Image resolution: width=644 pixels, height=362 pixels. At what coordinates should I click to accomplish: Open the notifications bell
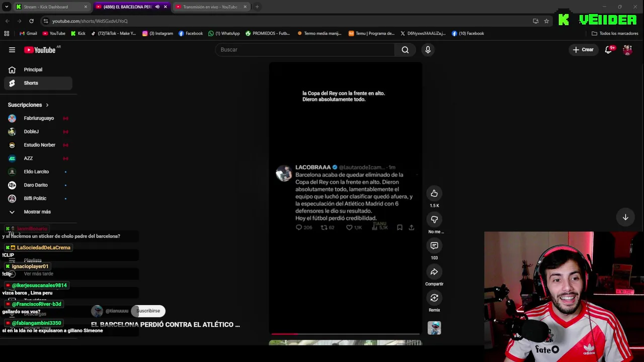608,50
